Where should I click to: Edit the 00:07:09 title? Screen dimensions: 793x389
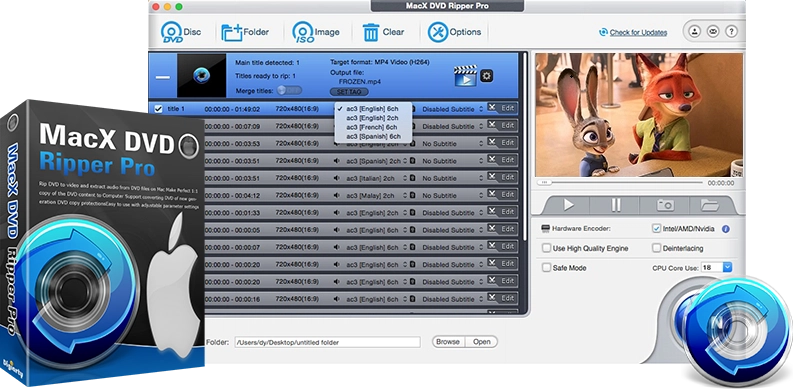point(501,125)
